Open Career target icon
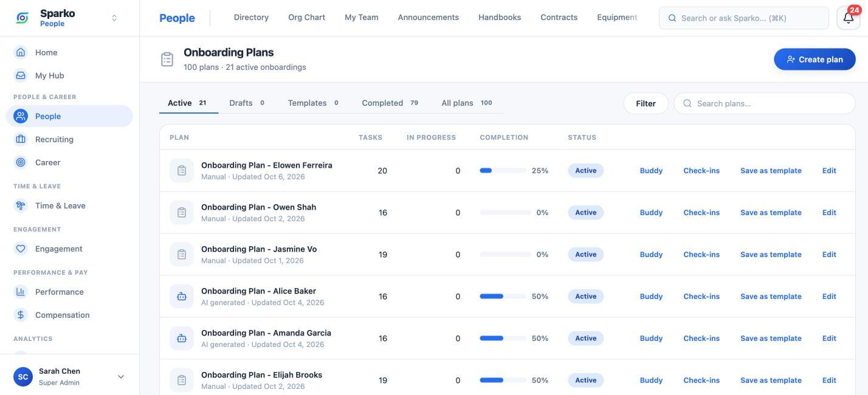Image resolution: width=868 pixels, height=395 pixels. coord(21,162)
